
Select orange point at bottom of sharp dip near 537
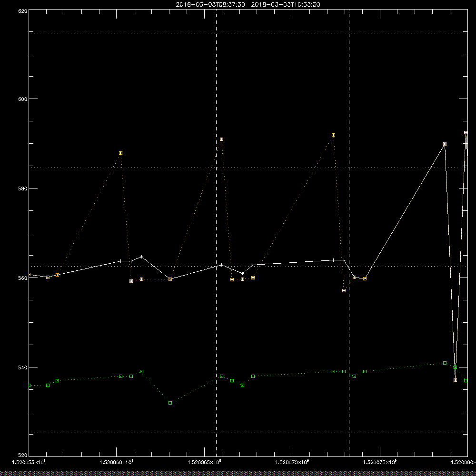(455, 380)
